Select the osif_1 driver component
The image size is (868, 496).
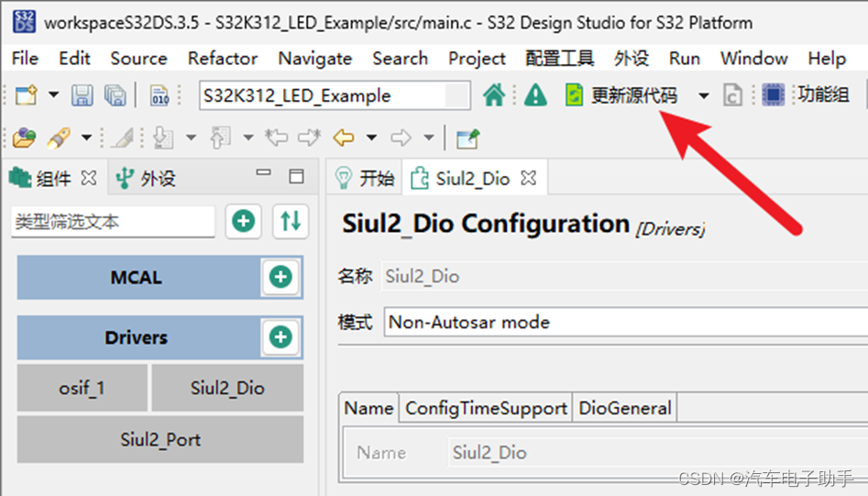pyautogui.click(x=82, y=388)
